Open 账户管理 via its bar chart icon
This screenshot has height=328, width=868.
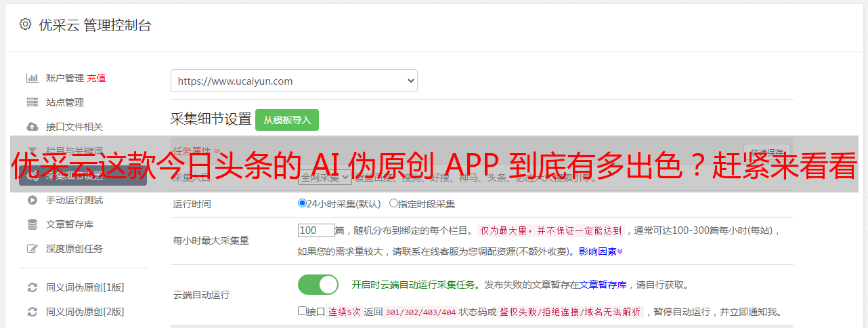(32, 78)
